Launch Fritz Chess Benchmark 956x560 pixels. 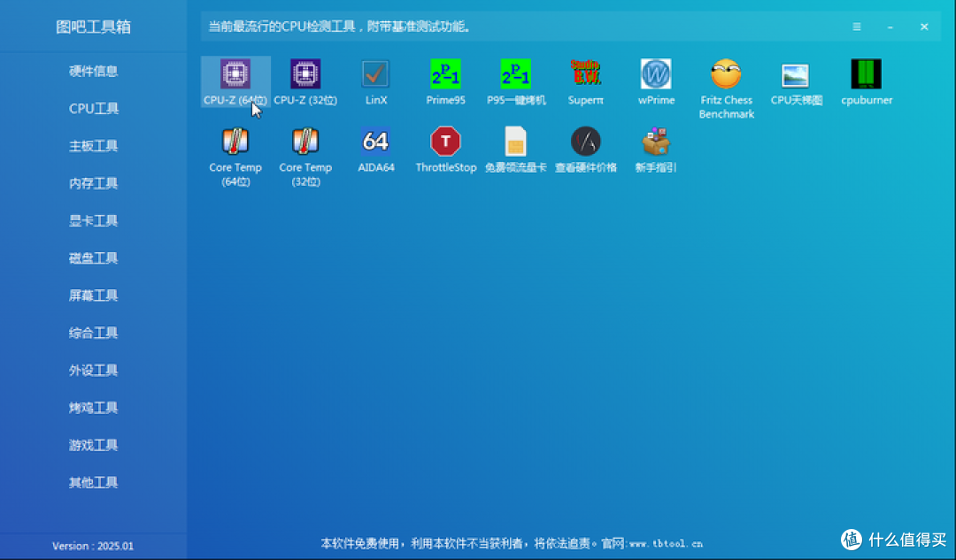[x=726, y=89]
